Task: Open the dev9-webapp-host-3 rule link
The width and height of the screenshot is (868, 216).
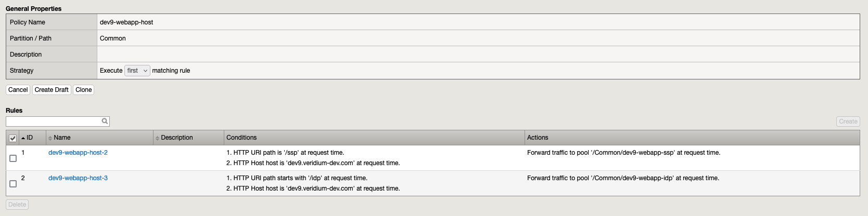Action: (x=78, y=178)
